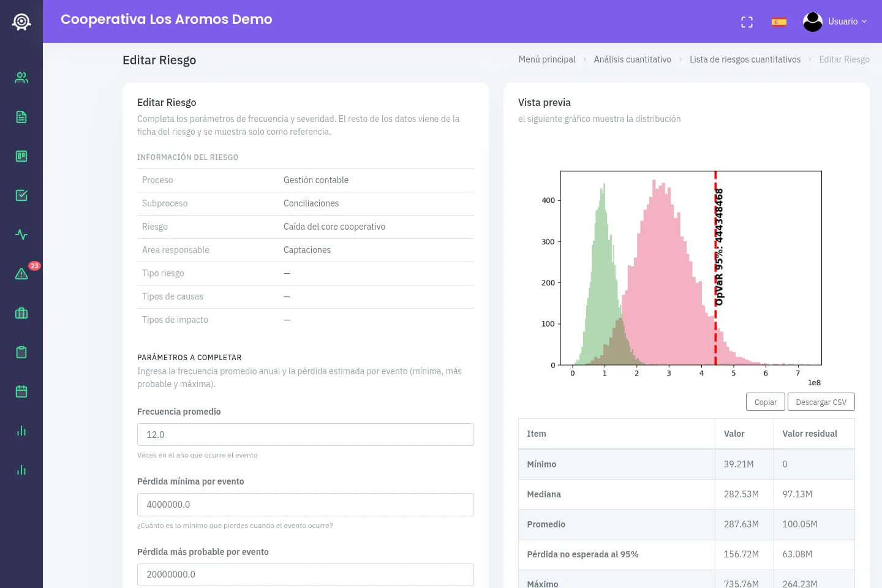Toggle fullscreen mode icon in header
The width and height of the screenshot is (882, 588).
(x=747, y=22)
